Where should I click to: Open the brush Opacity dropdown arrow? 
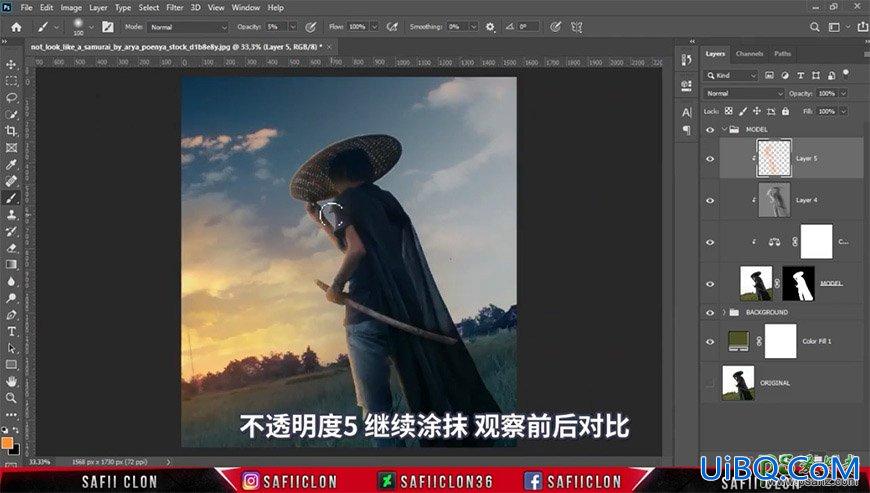293,27
